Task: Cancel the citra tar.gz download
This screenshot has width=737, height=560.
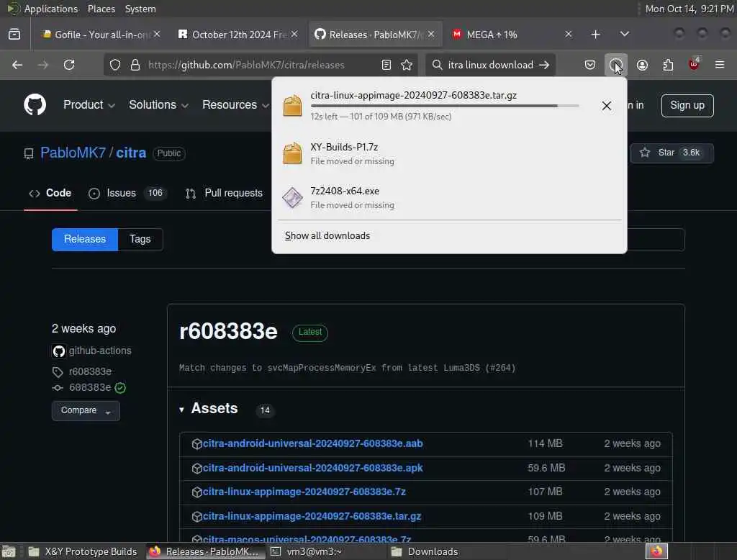Action: click(606, 106)
